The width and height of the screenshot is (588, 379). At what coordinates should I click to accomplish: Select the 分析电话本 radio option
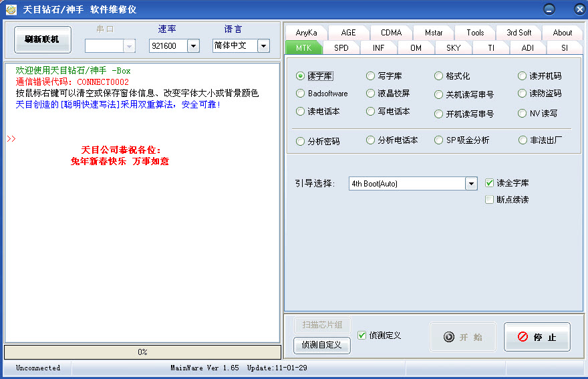pos(392,140)
